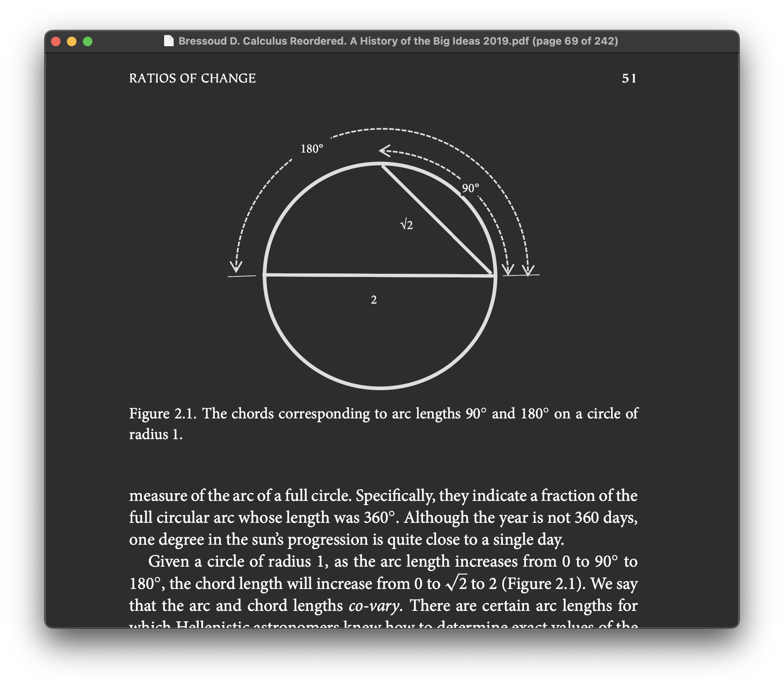Click the italic word 'co-vary'
Viewport: 784px width, 687px height.
tap(374, 606)
